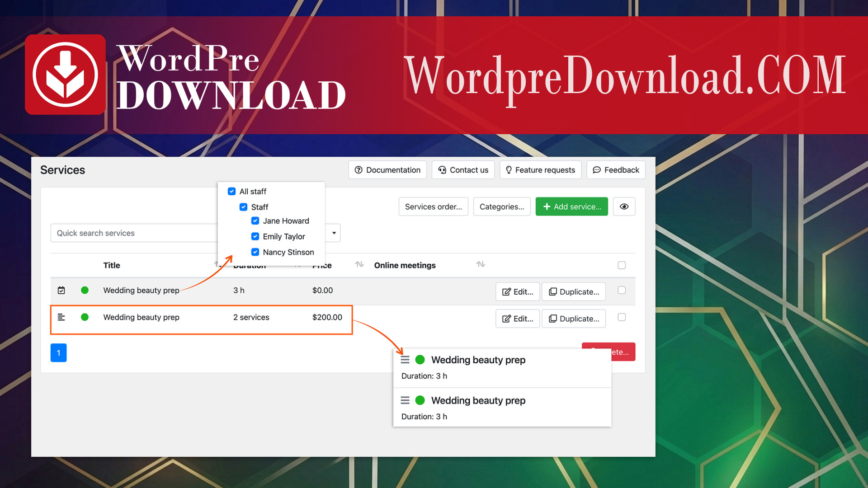Image resolution: width=868 pixels, height=488 pixels.
Task: Click the Contact us button
Action: pyautogui.click(x=463, y=170)
